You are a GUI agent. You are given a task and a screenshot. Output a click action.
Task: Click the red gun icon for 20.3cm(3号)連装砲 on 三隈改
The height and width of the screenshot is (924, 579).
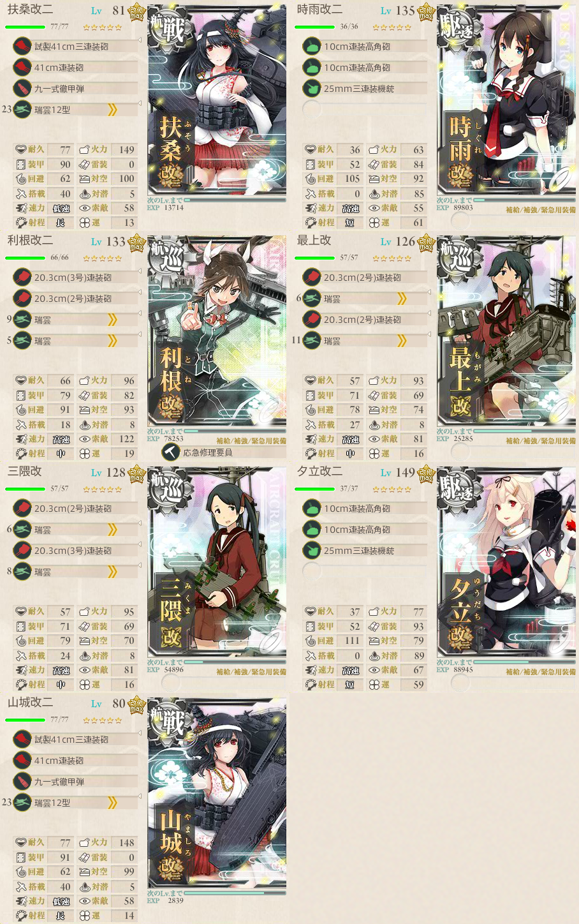22,551
